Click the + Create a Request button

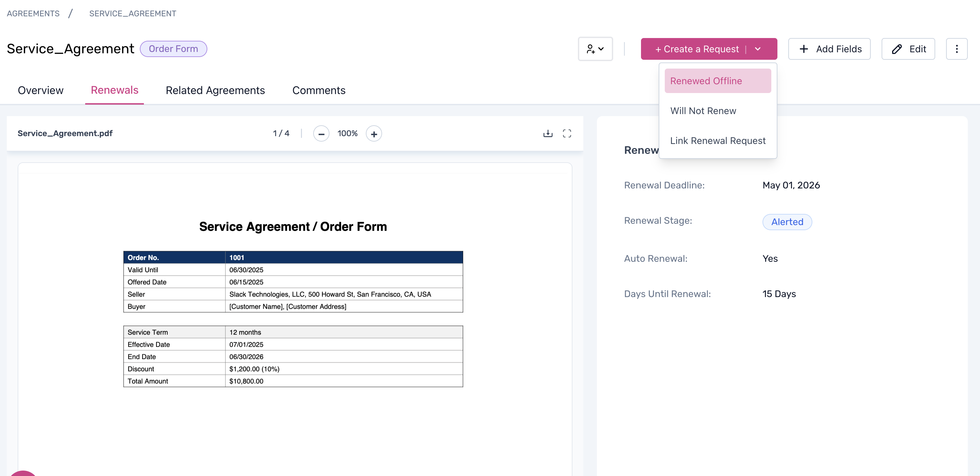696,49
